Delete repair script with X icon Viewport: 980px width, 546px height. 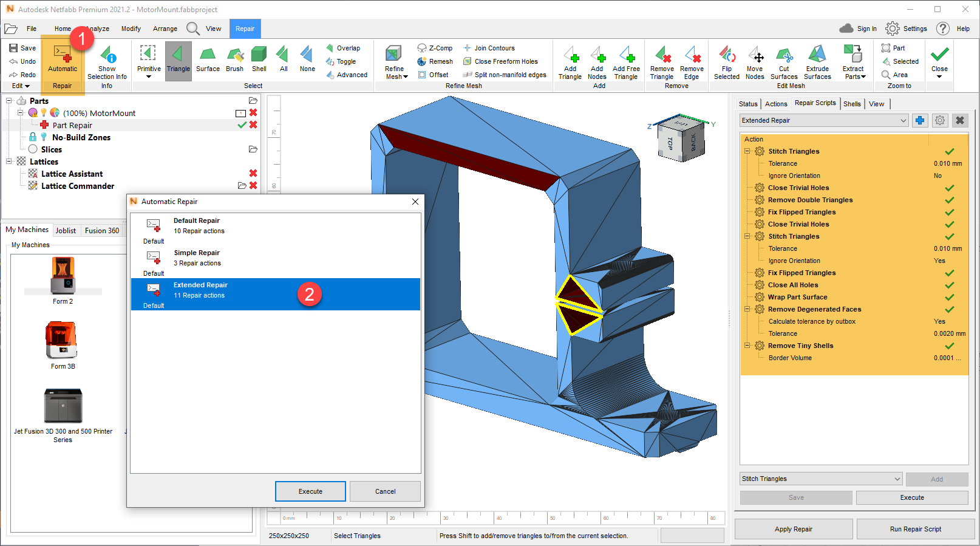point(960,120)
